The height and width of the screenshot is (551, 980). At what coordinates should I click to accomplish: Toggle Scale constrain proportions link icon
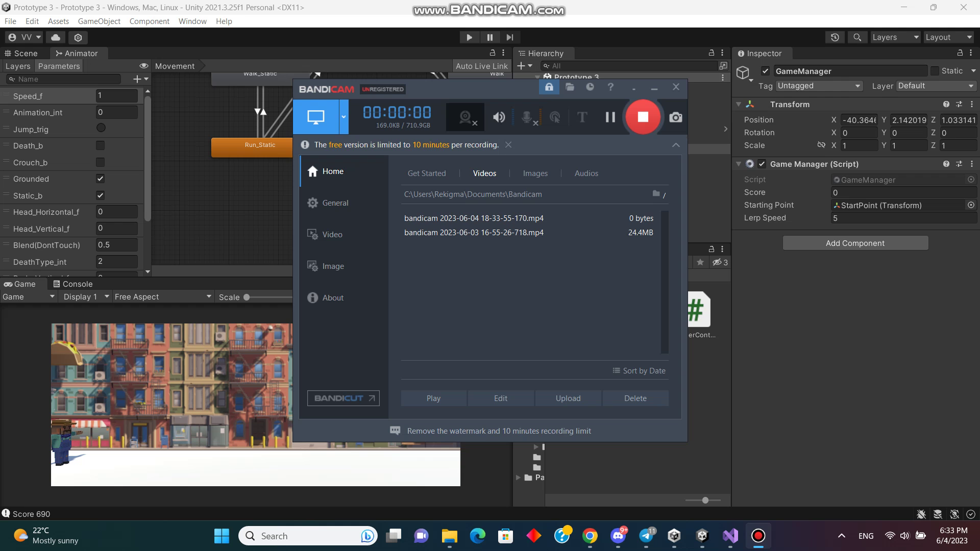click(821, 145)
